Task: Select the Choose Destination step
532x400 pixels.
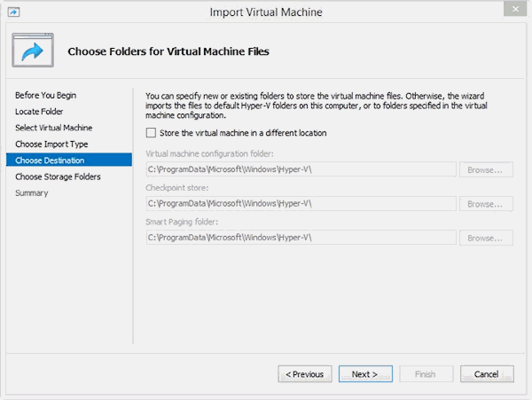Action: point(51,161)
